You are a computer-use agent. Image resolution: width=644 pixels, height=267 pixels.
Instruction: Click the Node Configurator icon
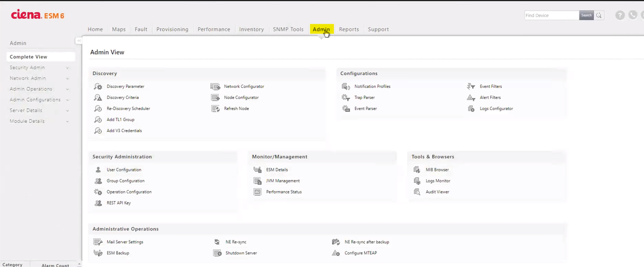[x=215, y=98]
